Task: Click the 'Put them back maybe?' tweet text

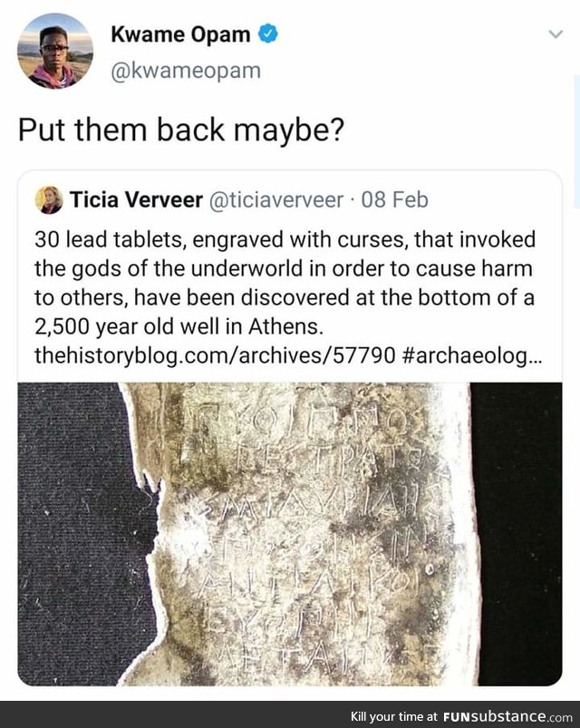Action: point(181,130)
